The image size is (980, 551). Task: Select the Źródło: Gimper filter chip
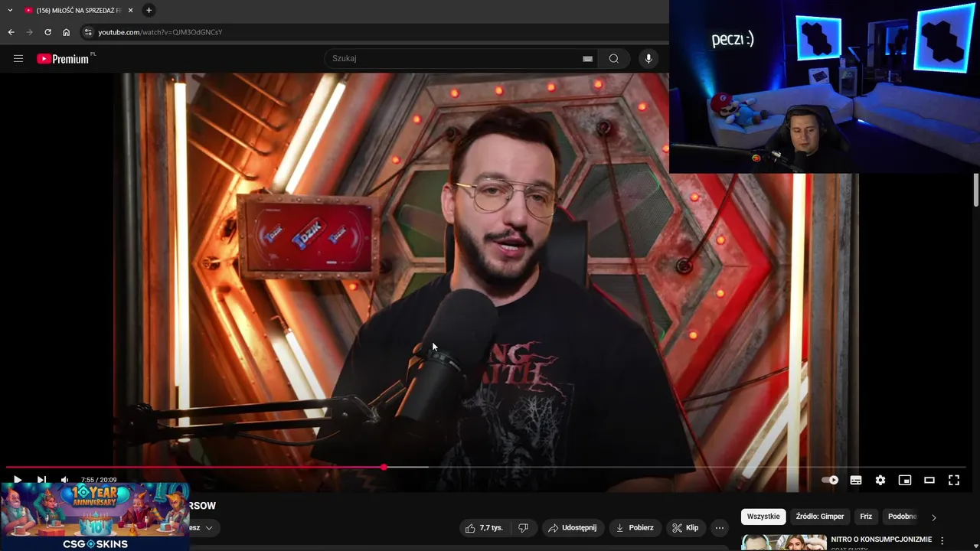(x=820, y=517)
